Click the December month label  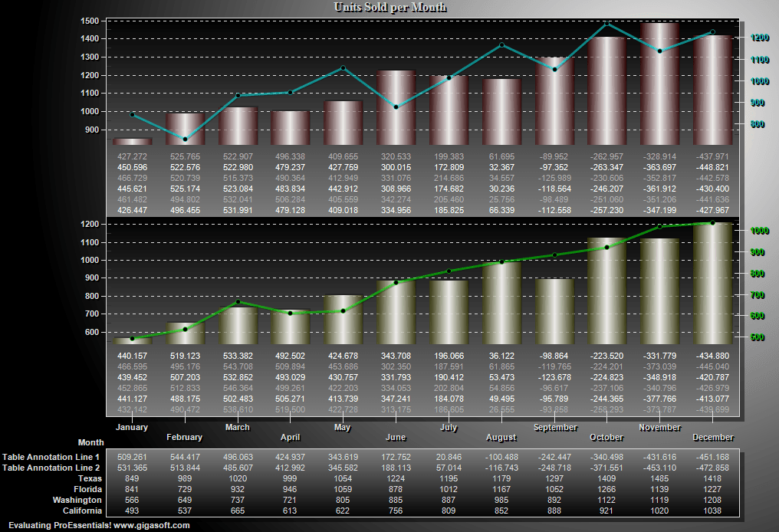[713, 437]
